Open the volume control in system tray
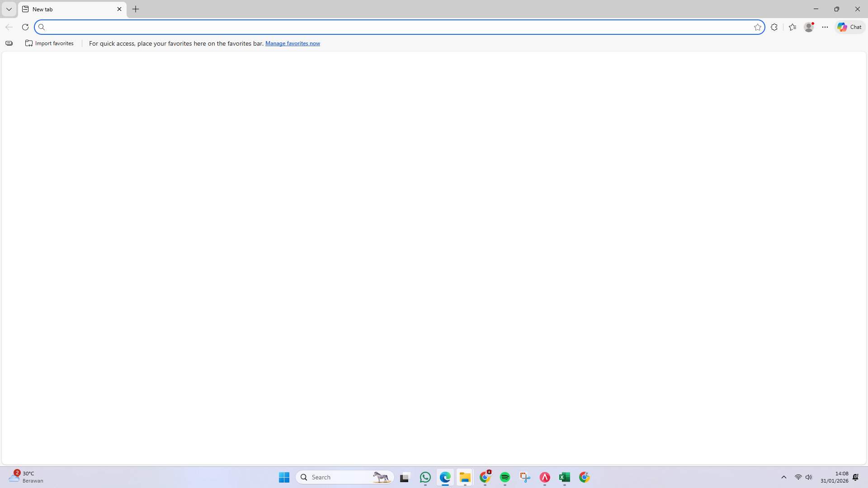The height and width of the screenshot is (488, 868). coord(809,477)
